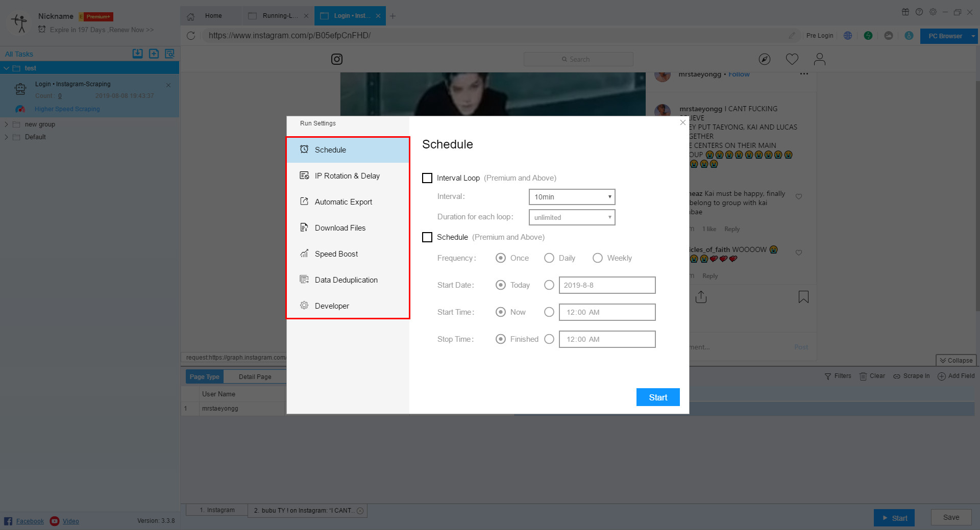The image size is (980, 530).
Task: Click the edit pencil icon in address bar
Action: click(792, 36)
